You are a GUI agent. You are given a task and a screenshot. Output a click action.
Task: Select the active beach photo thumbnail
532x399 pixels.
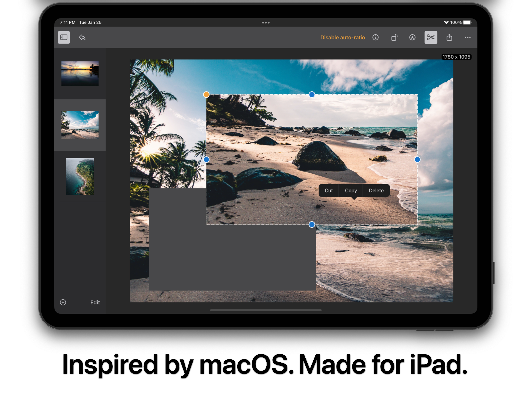[80, 125]
